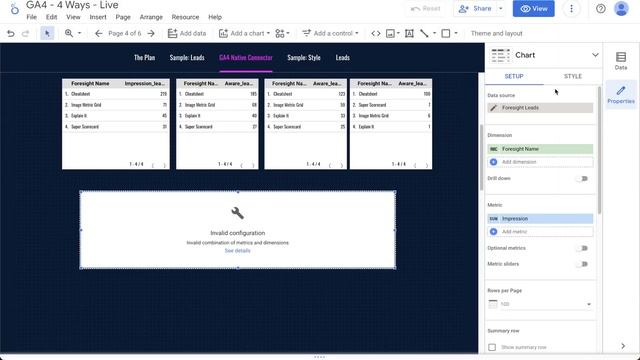
Task: Enable the Metric sliders switch
Action: pyautogui.click(x=582, y=264)
